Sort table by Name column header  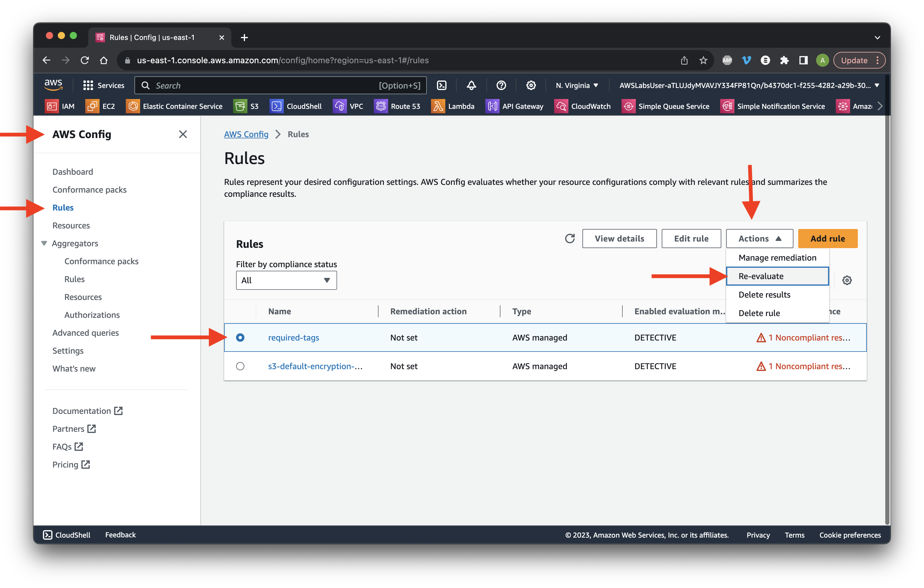pyautogui.click(x=279, y=311)
